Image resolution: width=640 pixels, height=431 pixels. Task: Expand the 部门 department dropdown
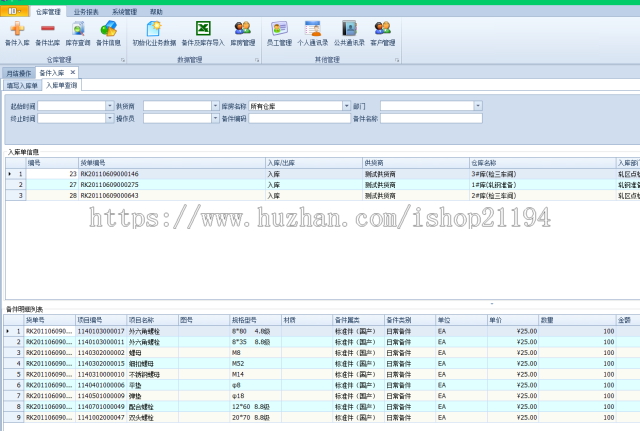[478, 105]
